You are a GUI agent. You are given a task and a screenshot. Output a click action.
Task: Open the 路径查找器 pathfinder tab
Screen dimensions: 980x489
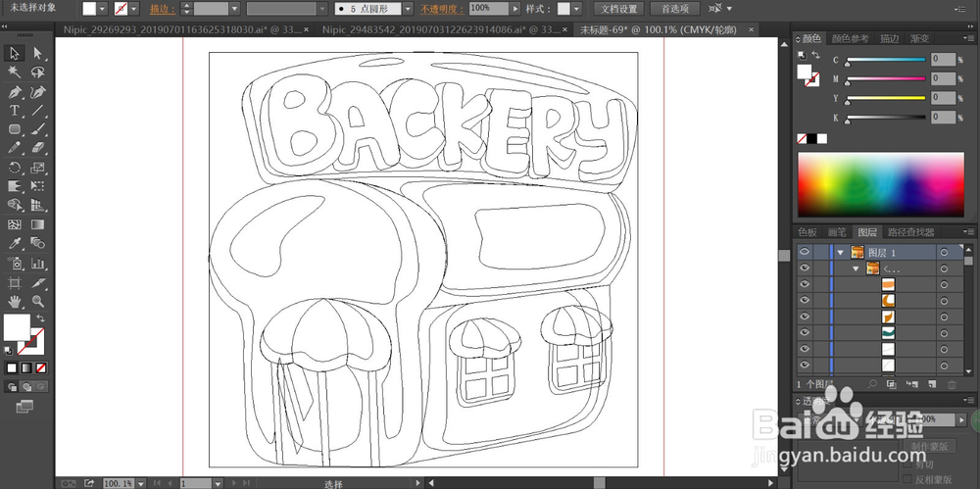pos(911,232)
